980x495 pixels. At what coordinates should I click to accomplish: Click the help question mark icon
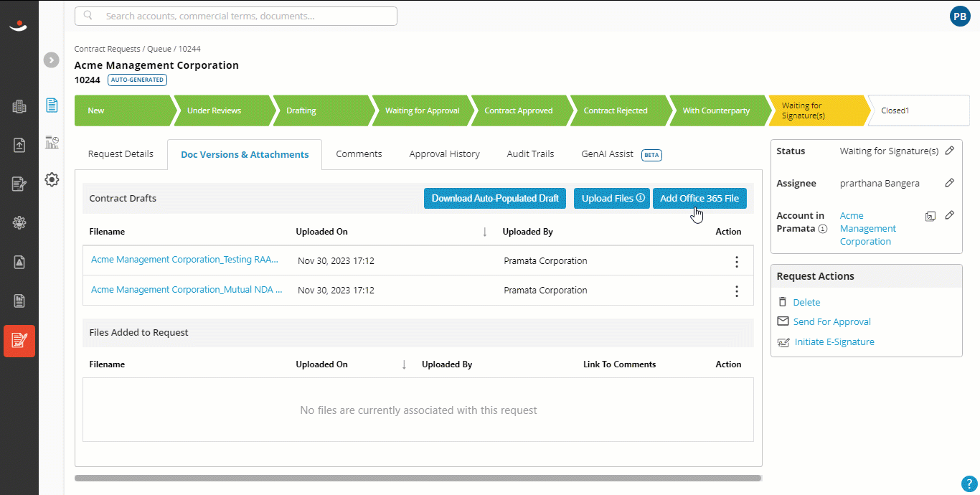969,484
